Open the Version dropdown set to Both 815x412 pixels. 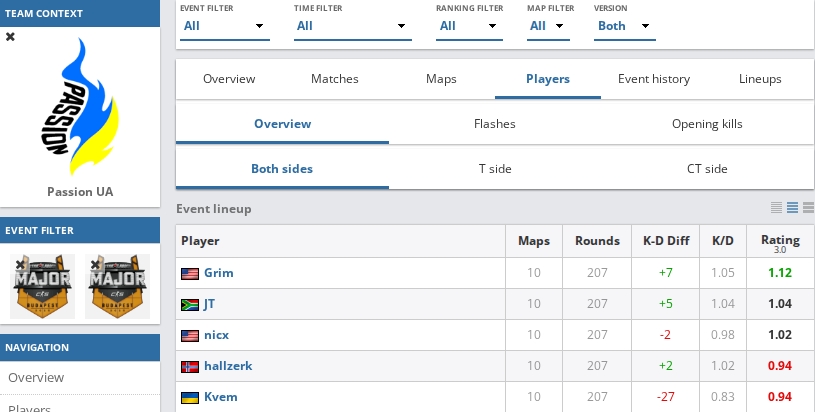pyautogui.click(x=624, y=26)
